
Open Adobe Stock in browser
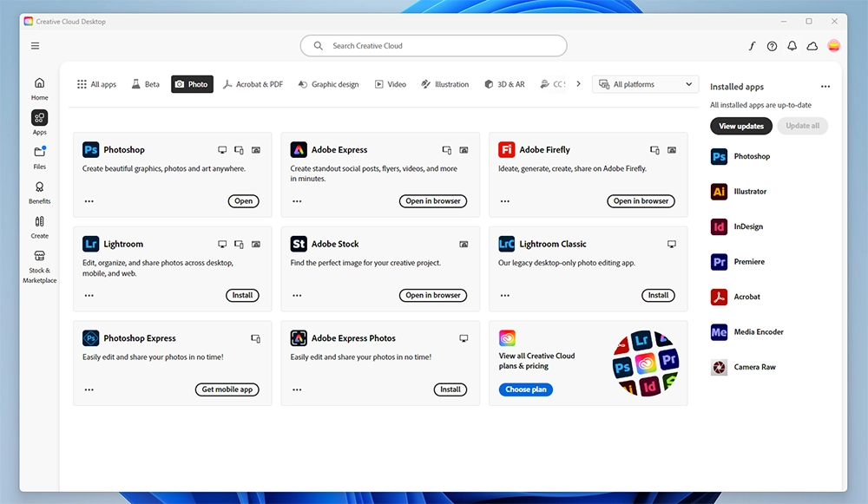pyautogui.click(x=433, y=295)
